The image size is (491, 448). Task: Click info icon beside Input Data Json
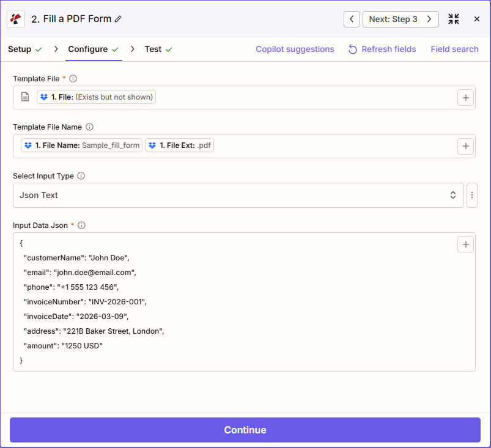81,225
